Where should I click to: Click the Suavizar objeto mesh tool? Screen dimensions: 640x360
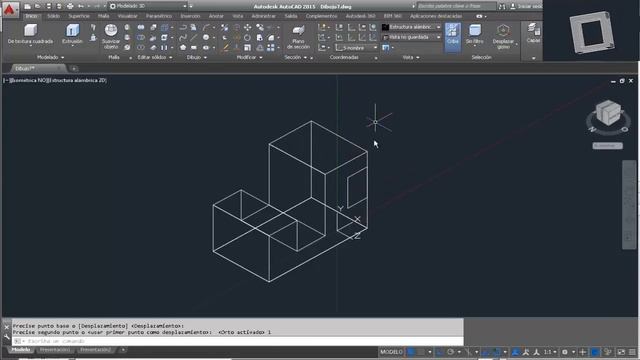tap(111, 37)
